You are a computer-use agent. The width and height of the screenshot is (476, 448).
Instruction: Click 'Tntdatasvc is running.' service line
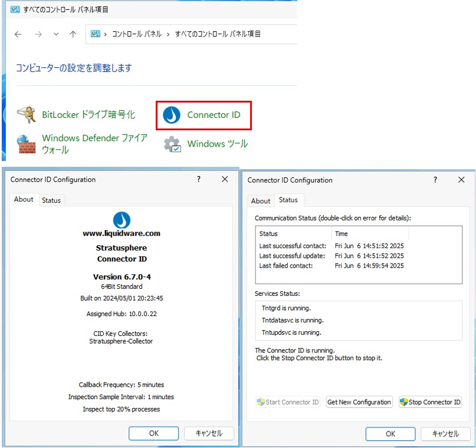click(x=293, y=320)
